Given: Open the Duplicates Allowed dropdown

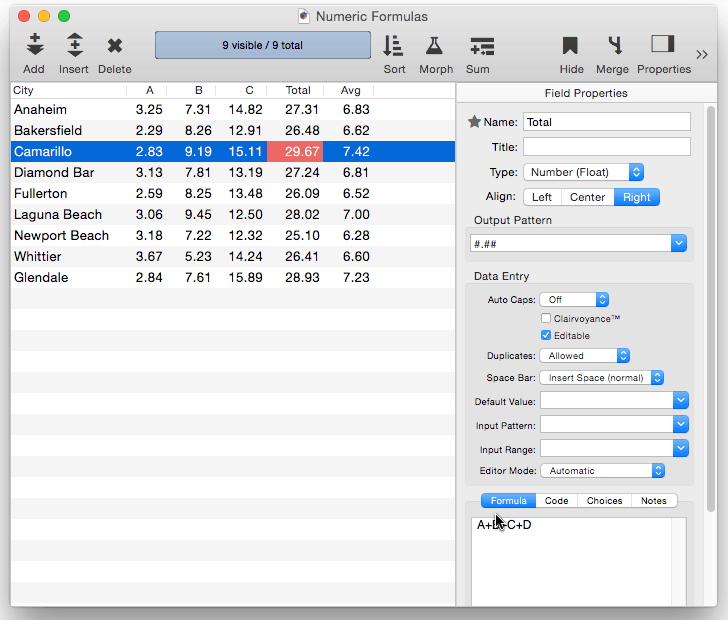Looking at the screenshot, I should click(x=584, y=355).
